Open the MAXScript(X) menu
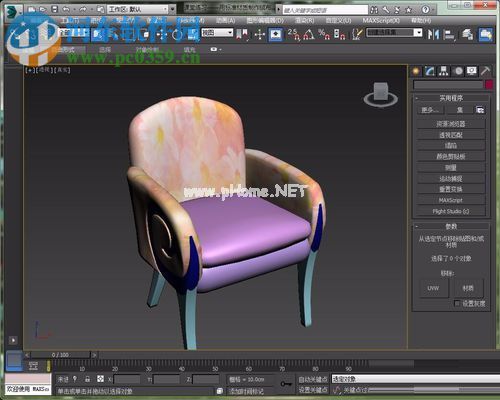Image resolution: width=500 pixels, height=400 pixels. (x=381, y=21)
